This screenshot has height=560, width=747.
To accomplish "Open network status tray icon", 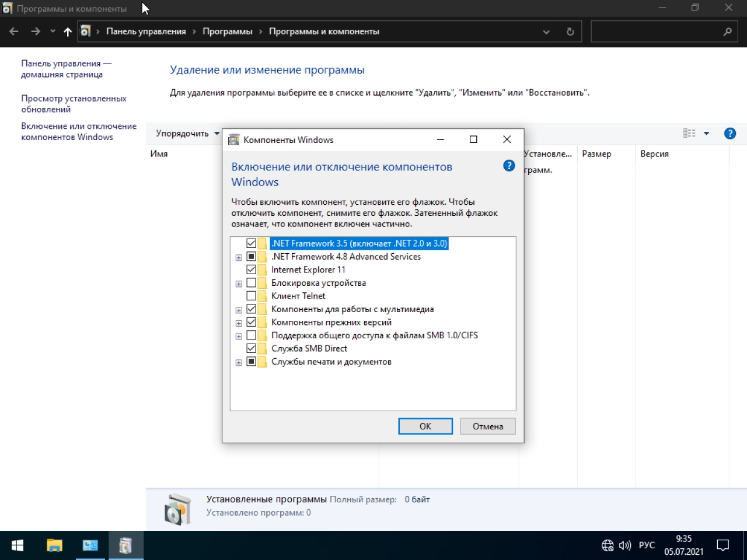I will (608, 545).
